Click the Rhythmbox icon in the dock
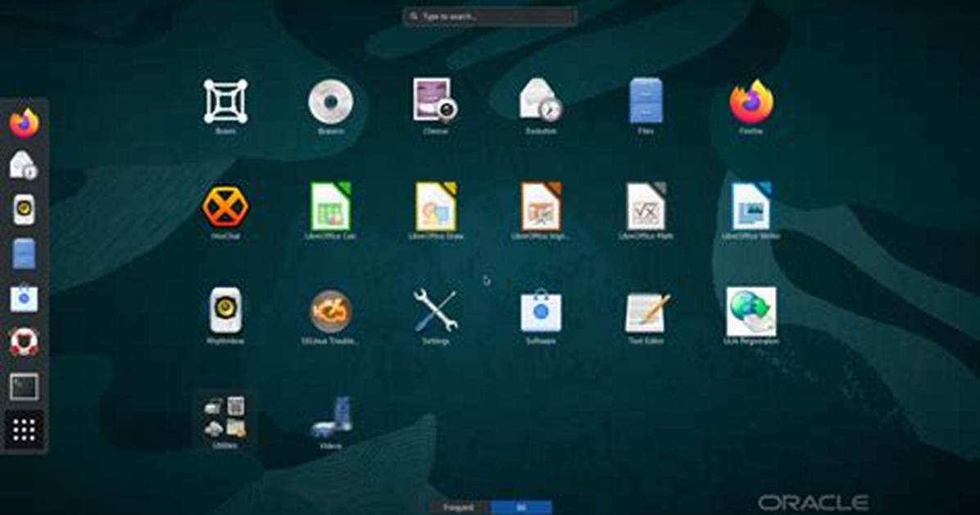The width and height of the screenshot is (980, 515). pyautogui.click(x=24, y=210)
